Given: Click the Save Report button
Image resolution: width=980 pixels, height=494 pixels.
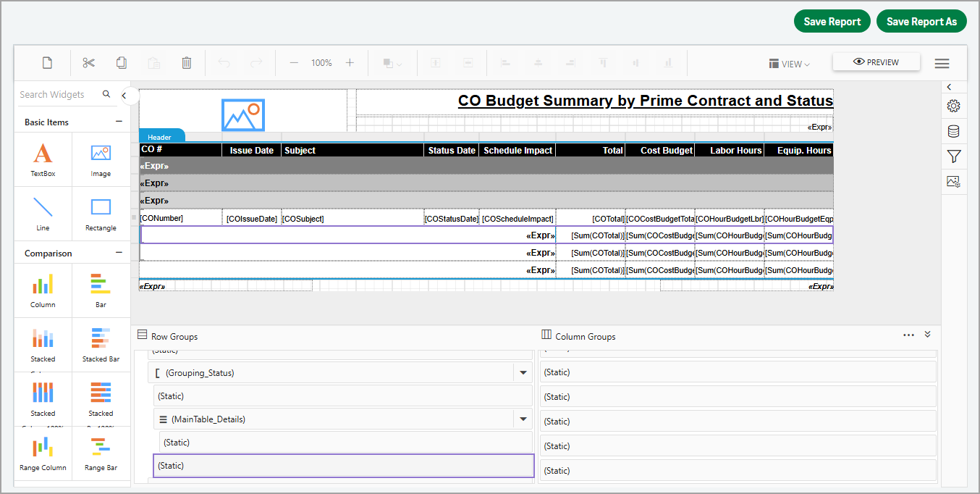Looking at the screenshot, I should [x=832, y=22].
